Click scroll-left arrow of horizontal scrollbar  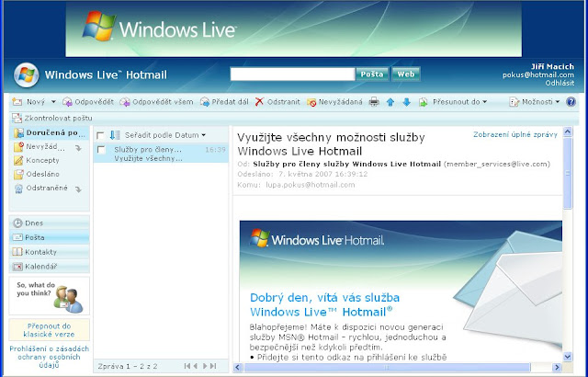[x=238, y=367]
